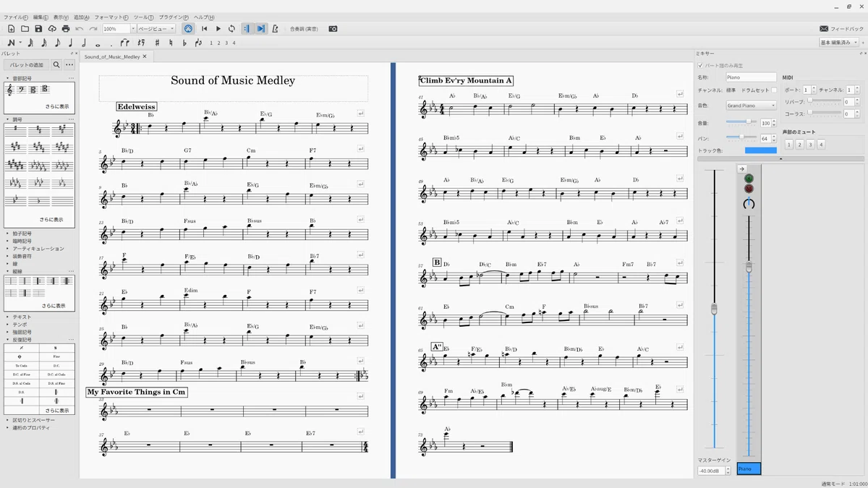868x488 pixels.
Task: Take a screenshot with camera icon
Action: (x=333, y=29)
